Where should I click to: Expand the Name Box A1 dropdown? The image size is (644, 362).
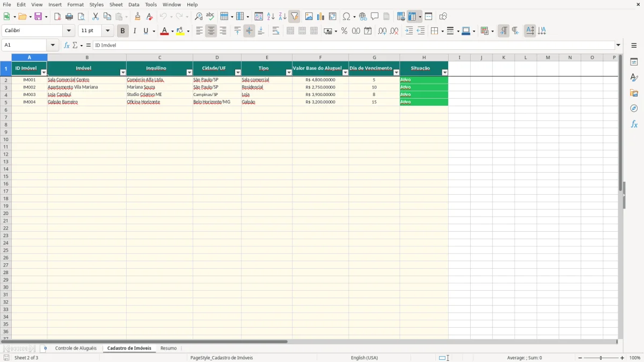53,46
